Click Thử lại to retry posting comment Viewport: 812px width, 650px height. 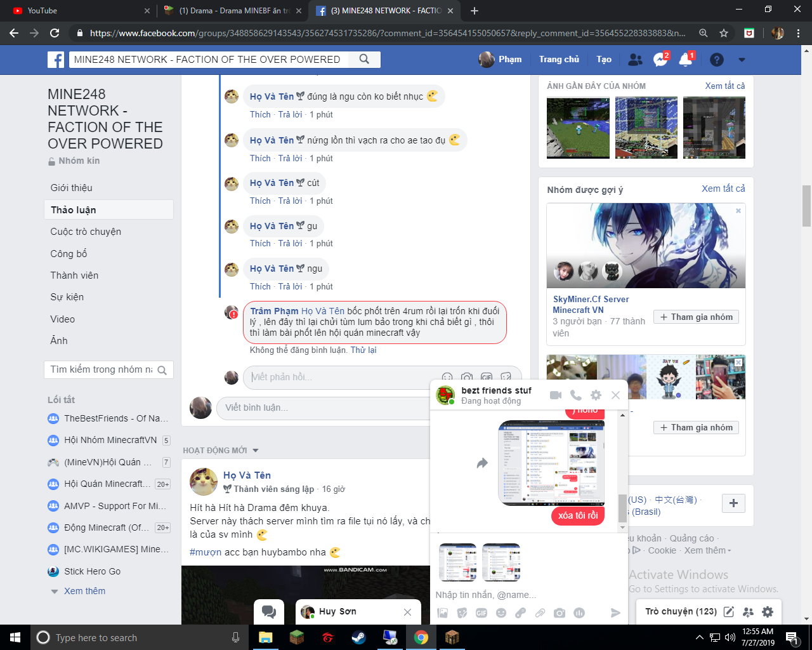[363, 350]
